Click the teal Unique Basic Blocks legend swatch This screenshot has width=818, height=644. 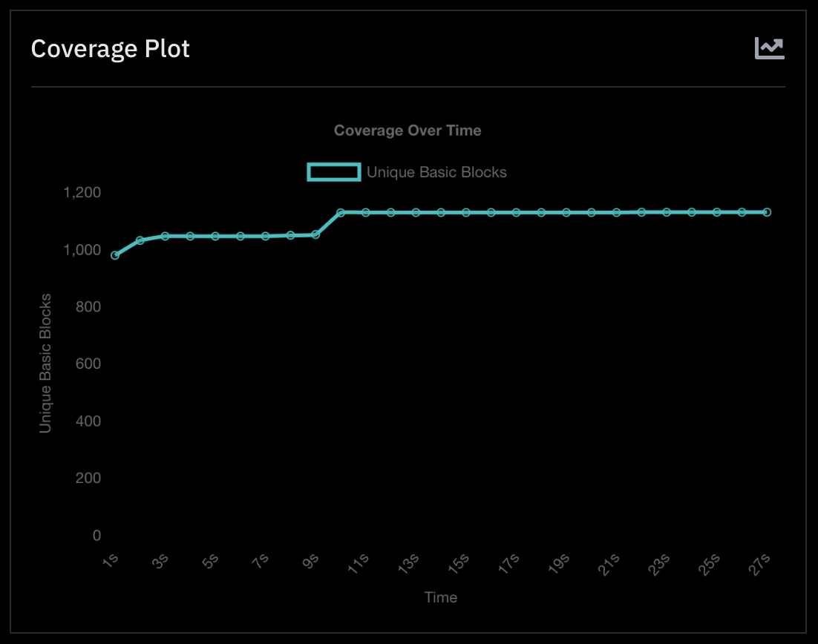[x=334, y=172]
